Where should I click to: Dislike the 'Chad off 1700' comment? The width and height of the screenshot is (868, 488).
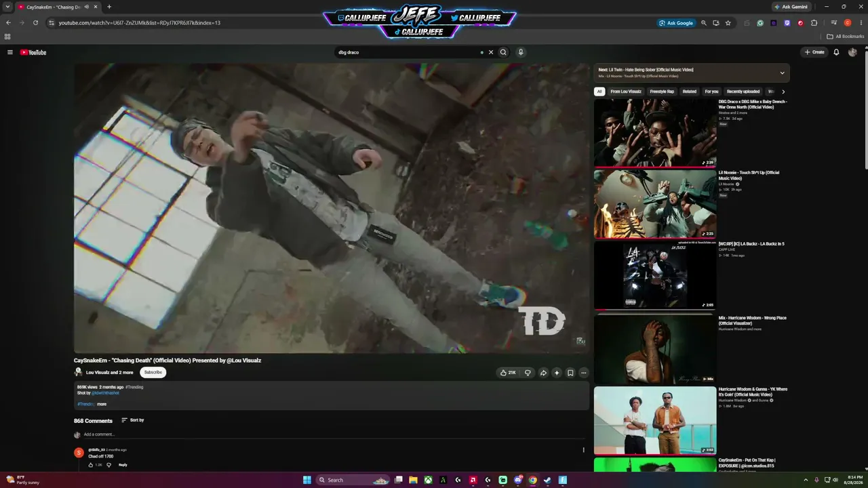click(x=108, y=465)
